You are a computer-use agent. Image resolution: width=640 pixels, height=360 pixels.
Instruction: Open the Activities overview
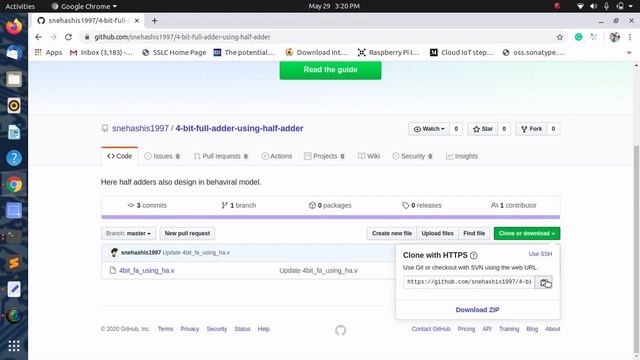pyautogui.click(x=20, y=6)
